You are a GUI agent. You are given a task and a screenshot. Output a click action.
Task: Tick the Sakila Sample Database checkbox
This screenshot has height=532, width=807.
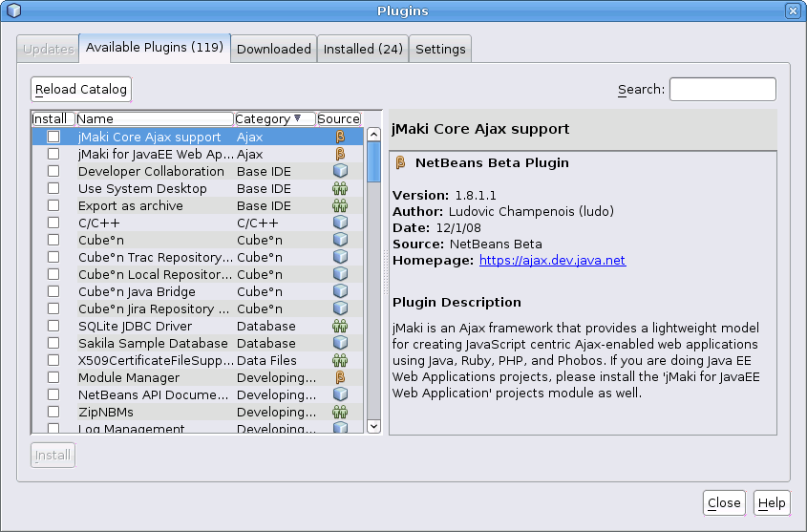coord(53,343)
